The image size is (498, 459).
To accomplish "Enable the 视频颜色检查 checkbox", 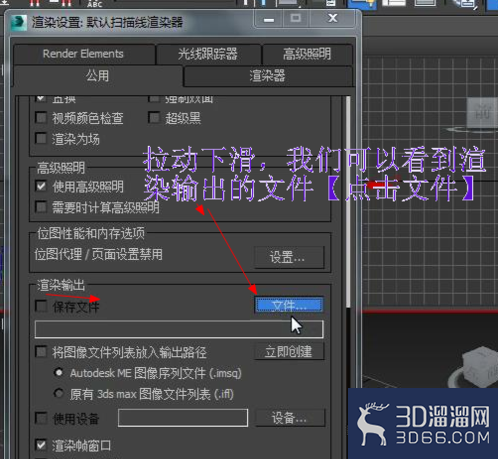I will pos(41,118).
